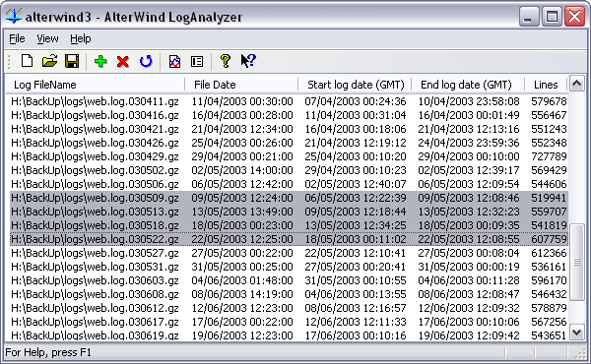Click status bar text For Help, press F1
Viewport: 591px width, 364px height.
(x=48, y=353)
